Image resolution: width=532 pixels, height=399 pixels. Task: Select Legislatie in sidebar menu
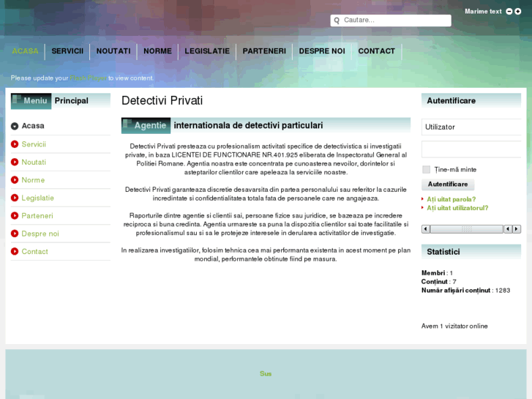click(x=37, y=198)
